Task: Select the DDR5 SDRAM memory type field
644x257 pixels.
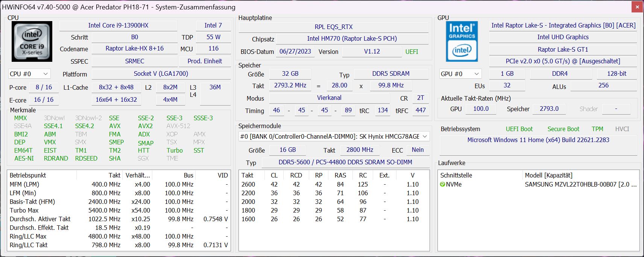Action: point(391,74)
